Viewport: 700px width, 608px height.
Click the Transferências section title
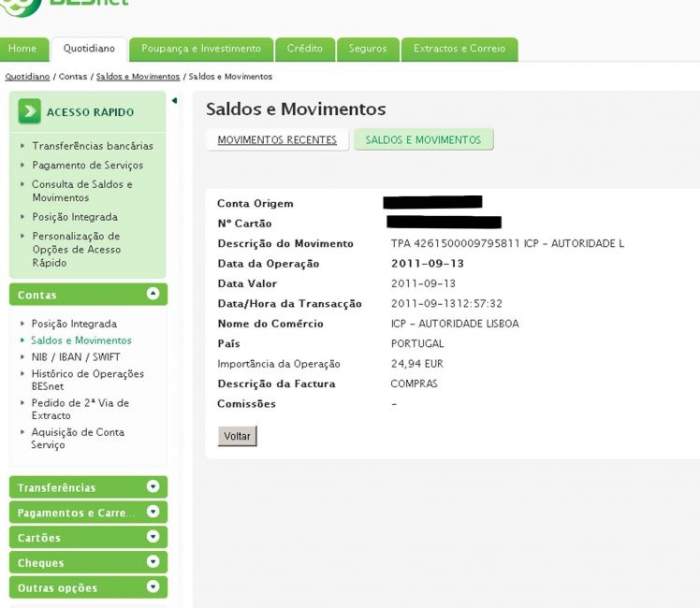57,487
